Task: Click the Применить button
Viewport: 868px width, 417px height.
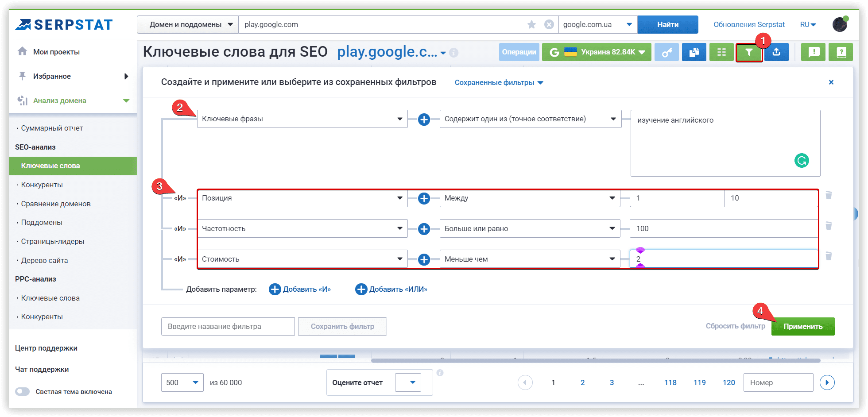Action: [x=803, y=327]
